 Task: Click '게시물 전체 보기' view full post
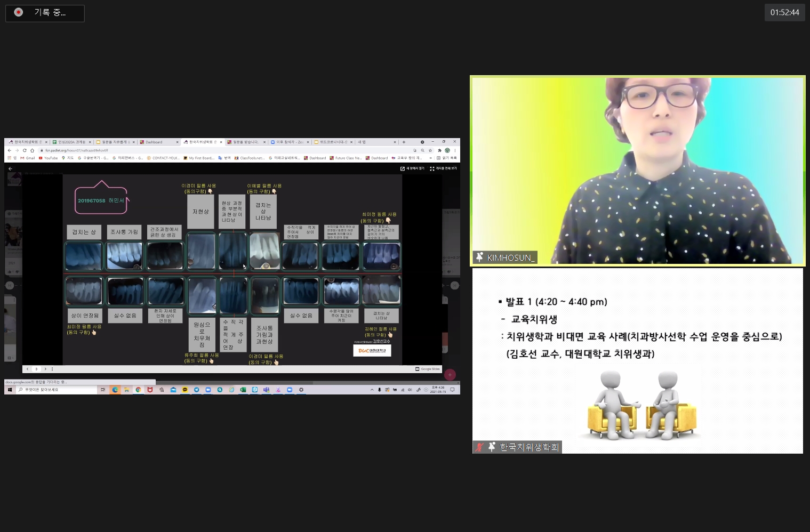(443, 168)
